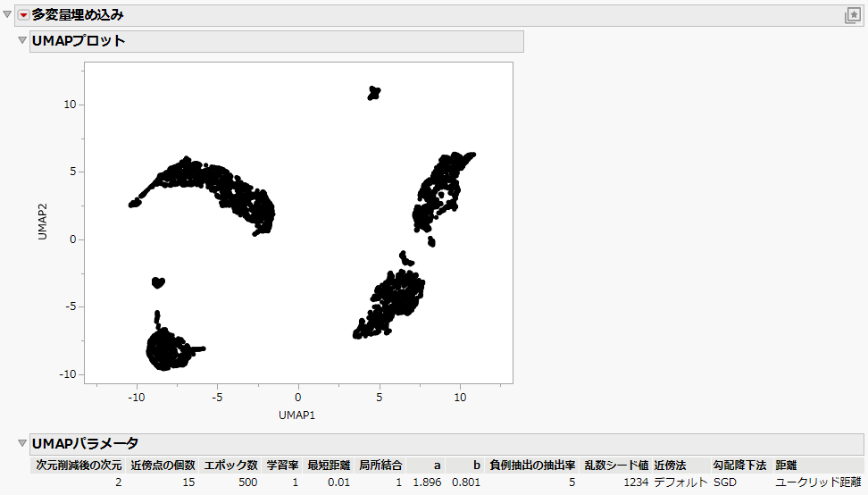Image resolution: width=868 pixels, height=495 pixels.
Task: Click the 近傍点の個数 column header
Action: (x=163, y=466)
